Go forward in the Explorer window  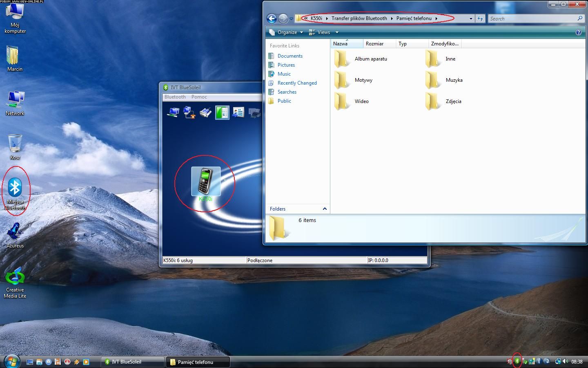coord(283,18)
